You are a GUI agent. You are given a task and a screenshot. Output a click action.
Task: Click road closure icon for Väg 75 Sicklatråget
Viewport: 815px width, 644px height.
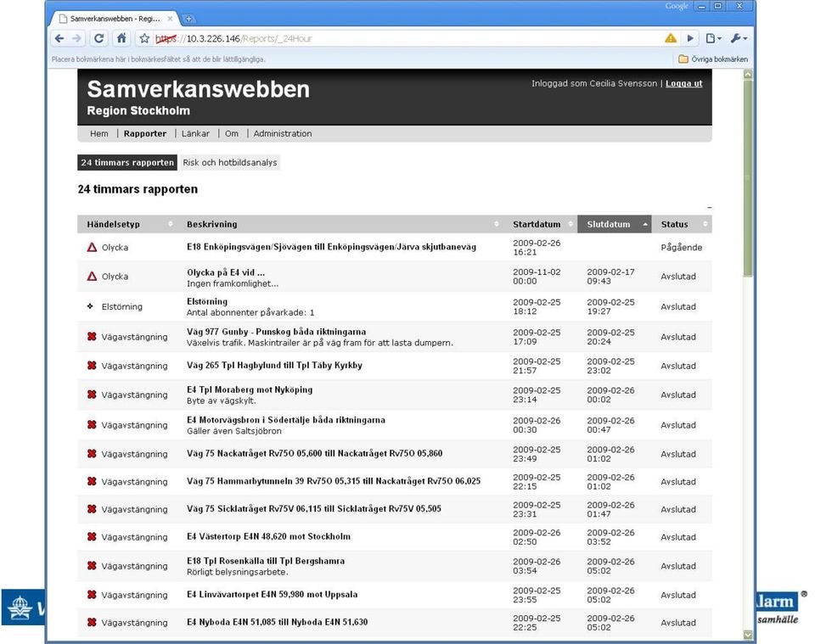pos(92,509)
